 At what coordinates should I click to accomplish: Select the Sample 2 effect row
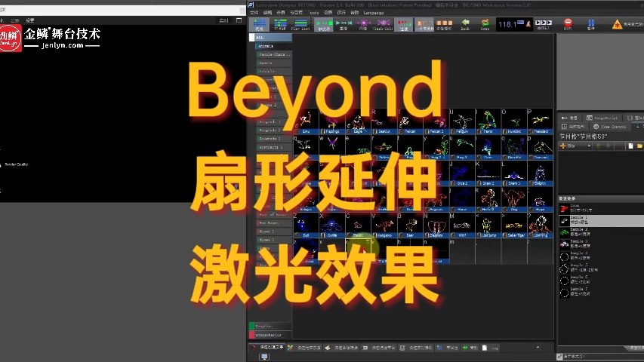pyautogui.click(x=601, y=233)
